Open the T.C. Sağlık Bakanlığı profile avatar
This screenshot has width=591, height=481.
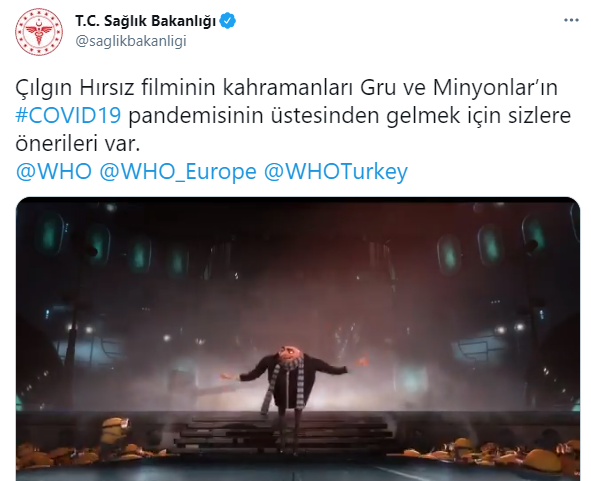pyautogui.click(x=39, y=31)
